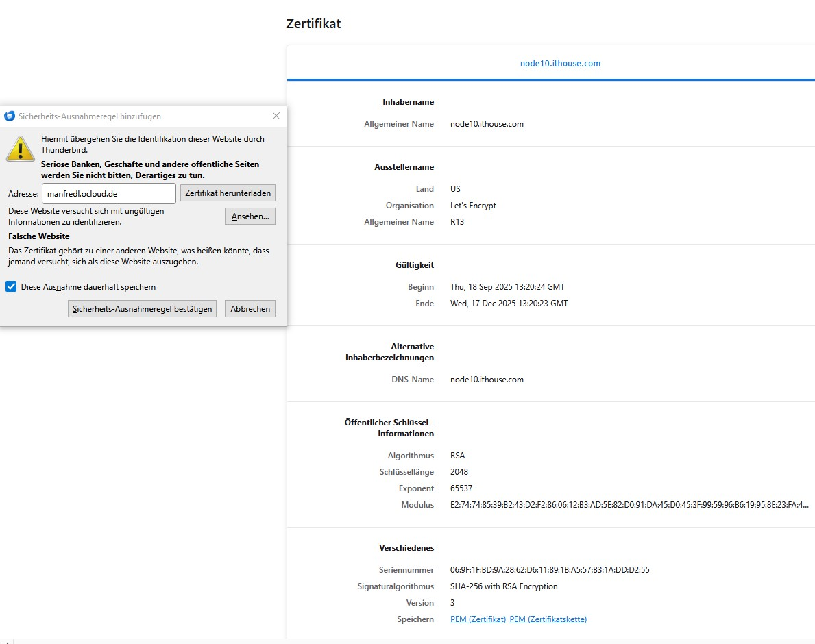
Task: Cancel the dialog via 'Abbrechen'
Action: (x=250, y=309)
